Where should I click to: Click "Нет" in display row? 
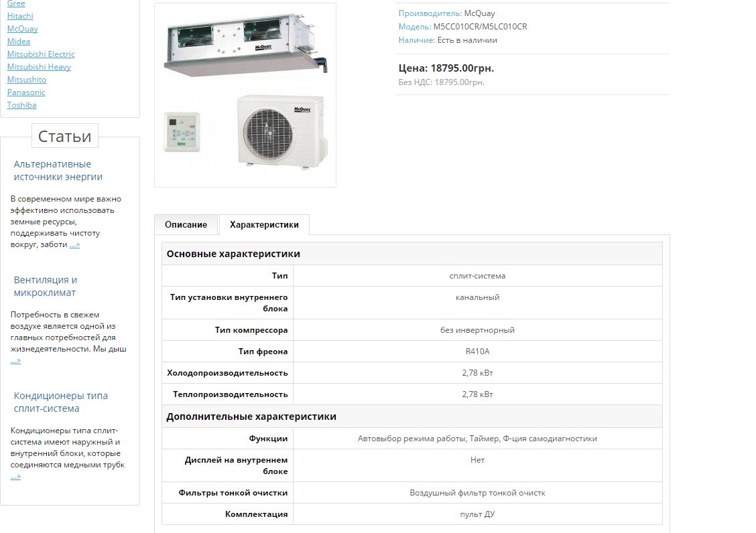pyautogui.click(x=477, y=460)
